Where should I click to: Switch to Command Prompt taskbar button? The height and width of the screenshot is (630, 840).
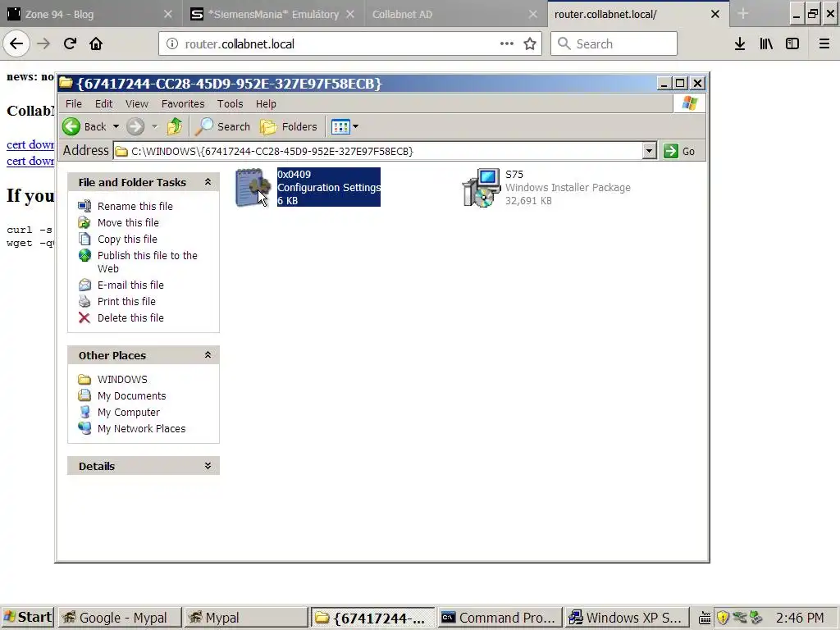click(500, 618)
